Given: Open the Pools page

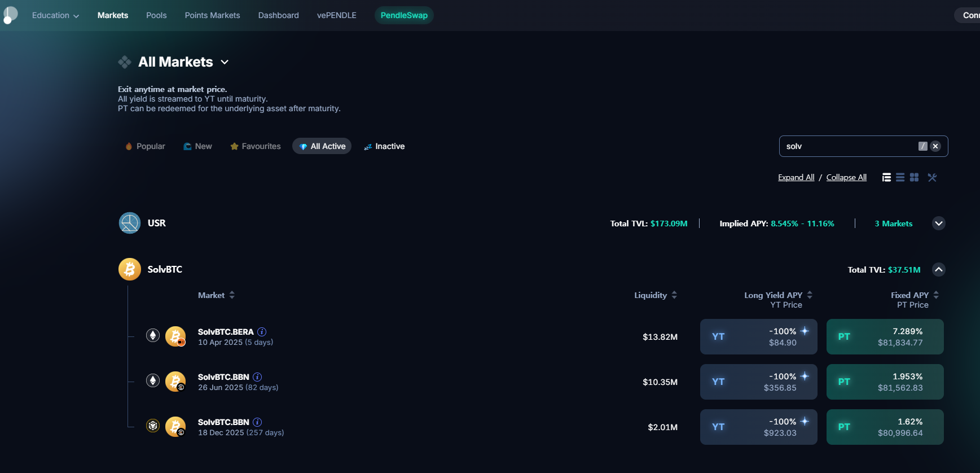Looking at the screenshot, I should point(156,15).
